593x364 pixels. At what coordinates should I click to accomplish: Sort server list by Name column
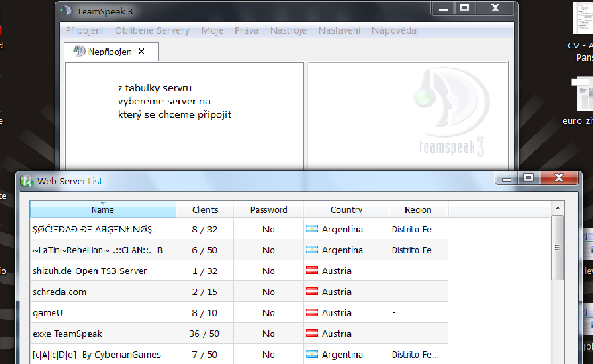coord(103,210)
